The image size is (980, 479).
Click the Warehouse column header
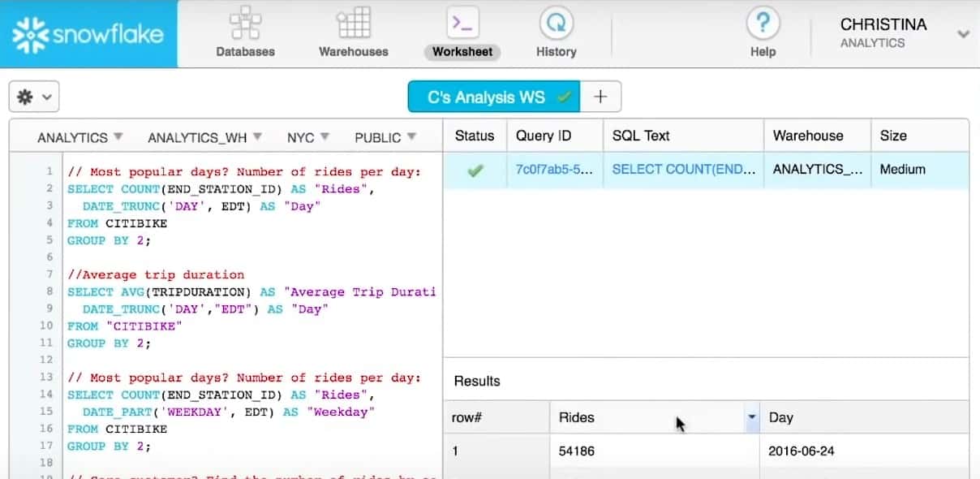click(817, 136)
